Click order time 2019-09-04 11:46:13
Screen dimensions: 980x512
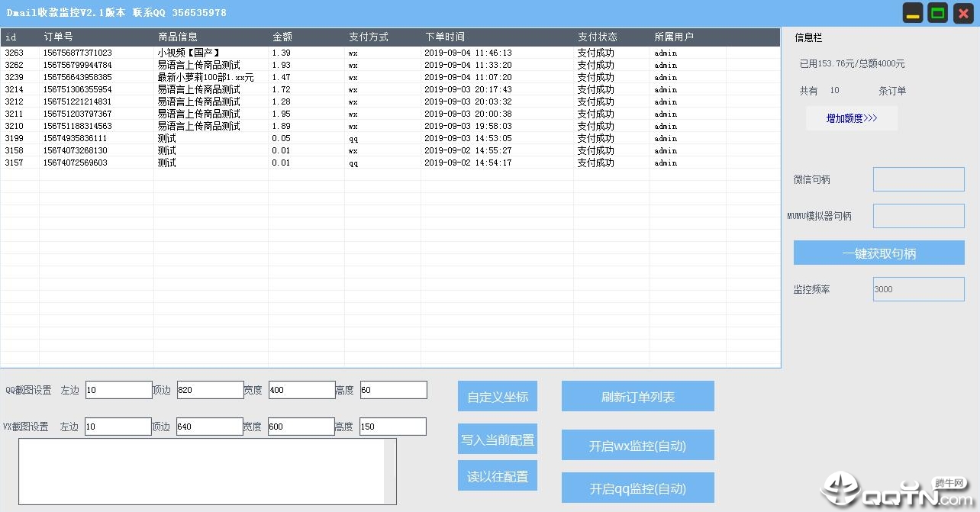pos(468,53)
